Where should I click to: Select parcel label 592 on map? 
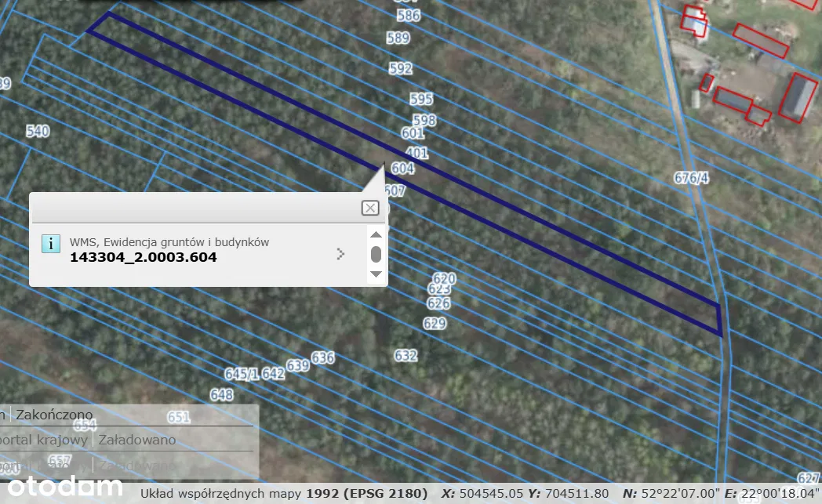(400, 69)
